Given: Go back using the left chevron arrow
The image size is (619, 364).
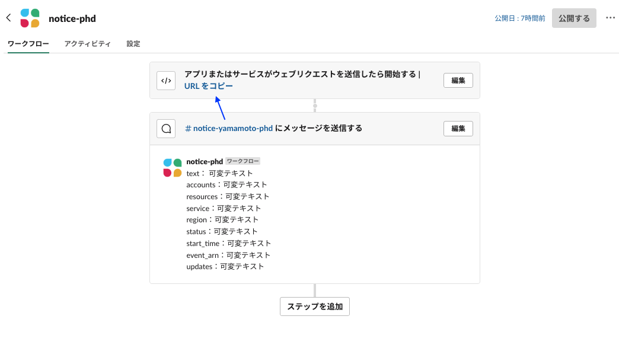Looking at the screenshot, I should point(9,18).
